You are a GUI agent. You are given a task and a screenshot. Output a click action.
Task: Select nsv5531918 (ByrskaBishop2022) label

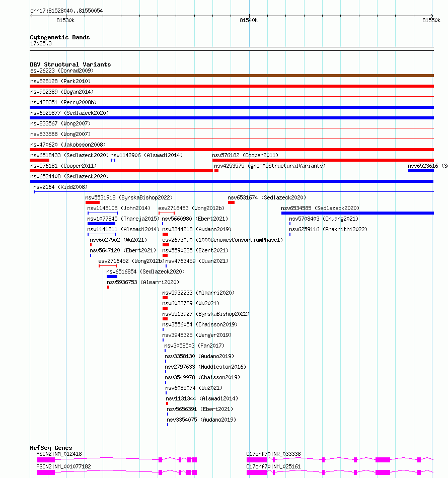tap(129, 198)
